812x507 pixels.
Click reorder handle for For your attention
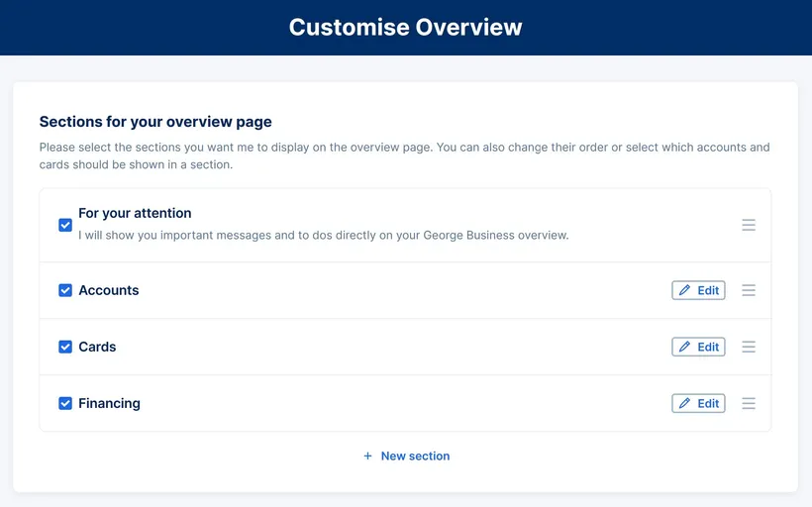click(749, 225)
